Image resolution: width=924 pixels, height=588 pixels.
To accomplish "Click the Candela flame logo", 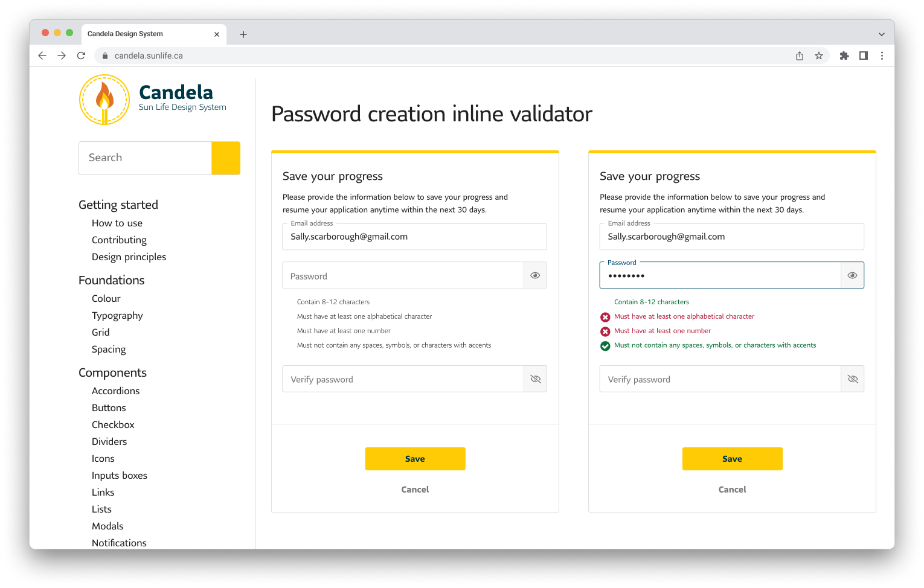I will tap(104, 100).
